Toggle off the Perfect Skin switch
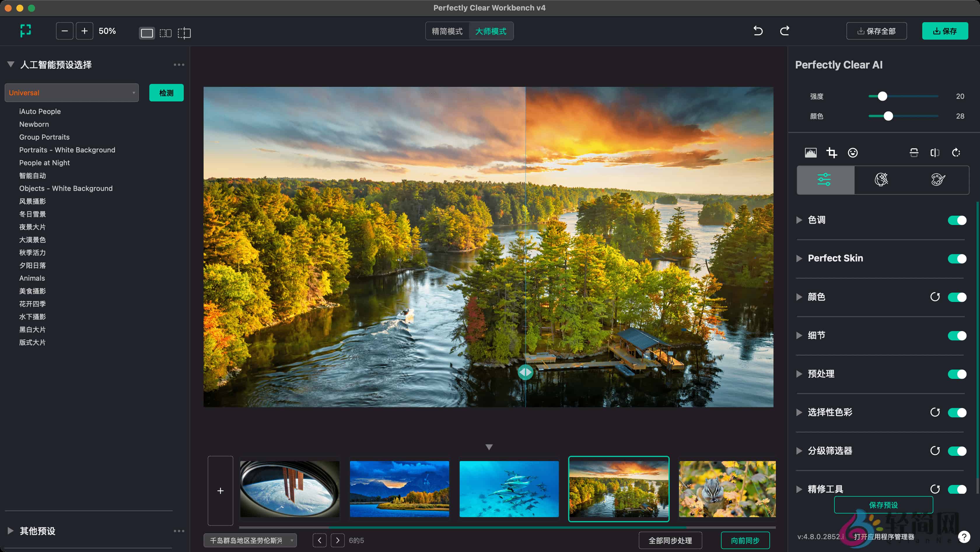This screenshot has width=980, height=552. (957, 259)
